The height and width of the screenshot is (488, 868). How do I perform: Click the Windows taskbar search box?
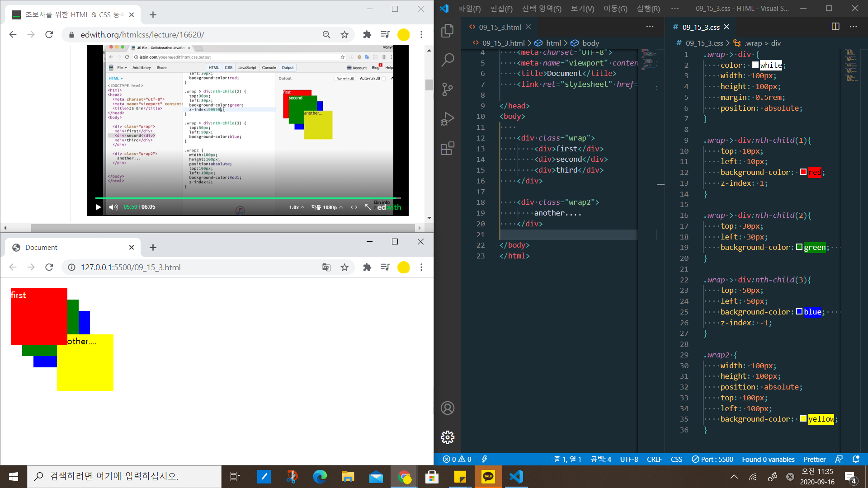coord(124,476)
